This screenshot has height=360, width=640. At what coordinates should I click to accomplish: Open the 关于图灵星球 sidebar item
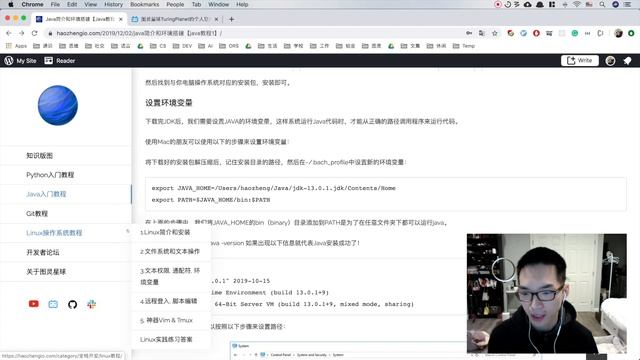tap(66, 271)
